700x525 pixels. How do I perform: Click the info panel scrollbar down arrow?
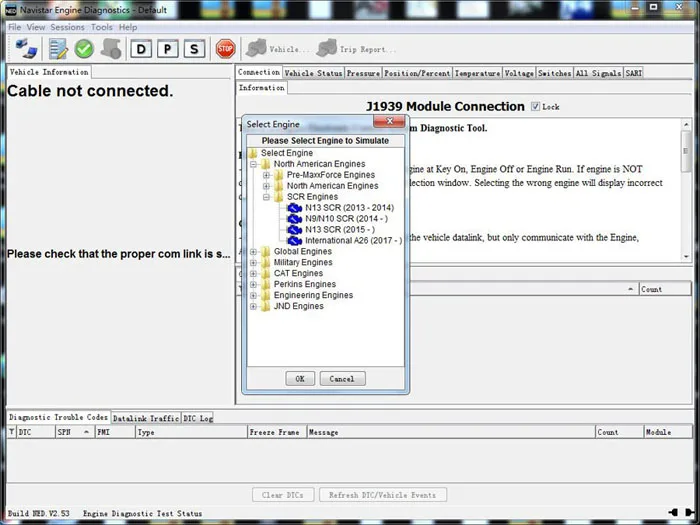686,257
